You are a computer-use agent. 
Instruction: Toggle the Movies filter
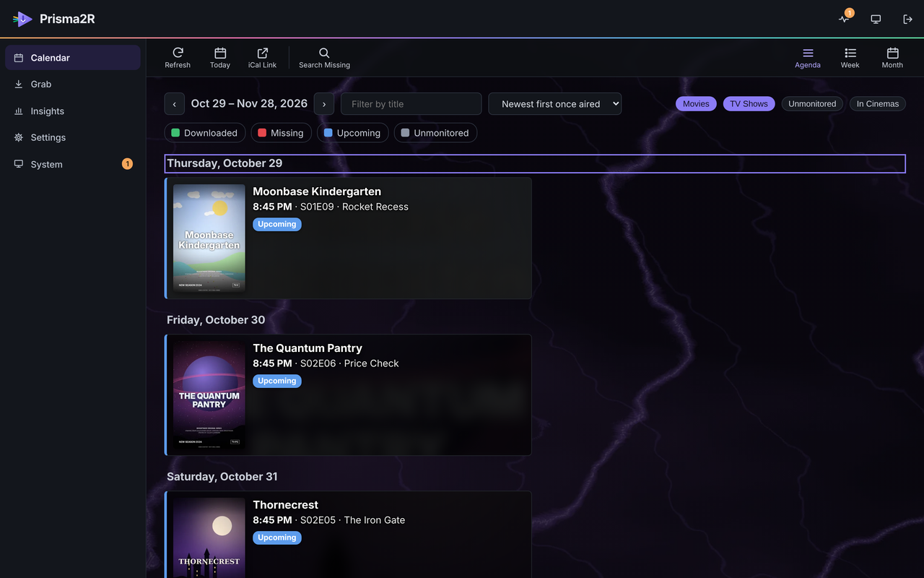tap(696, 104)
